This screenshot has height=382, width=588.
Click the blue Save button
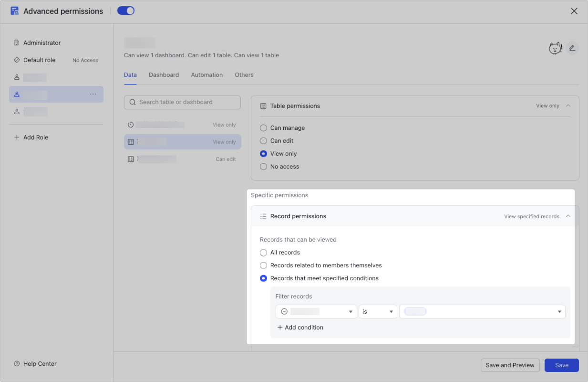point(562,365)
